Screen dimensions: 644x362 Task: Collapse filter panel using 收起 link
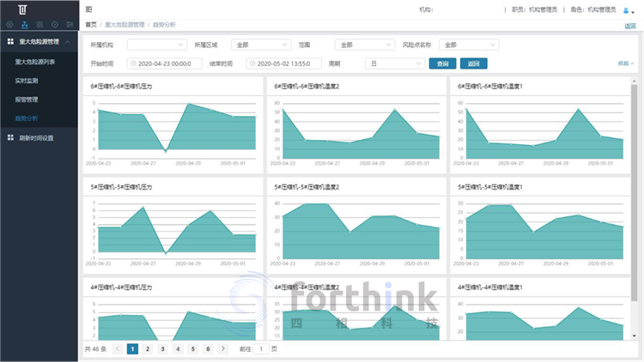625,63
